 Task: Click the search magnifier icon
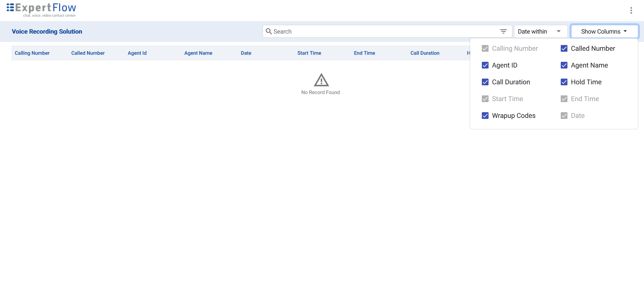(x=269, y=31)
